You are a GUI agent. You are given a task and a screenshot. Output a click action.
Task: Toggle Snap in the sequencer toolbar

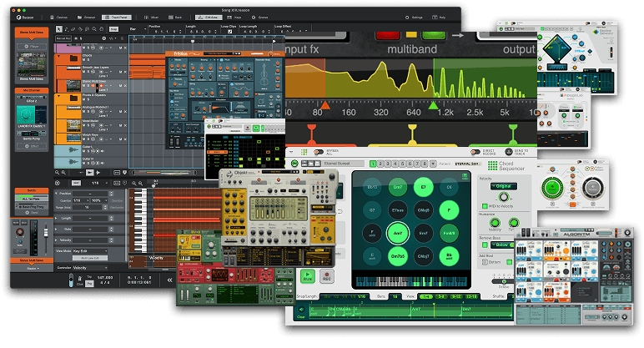pyautogui.click(x=113, y=29)
